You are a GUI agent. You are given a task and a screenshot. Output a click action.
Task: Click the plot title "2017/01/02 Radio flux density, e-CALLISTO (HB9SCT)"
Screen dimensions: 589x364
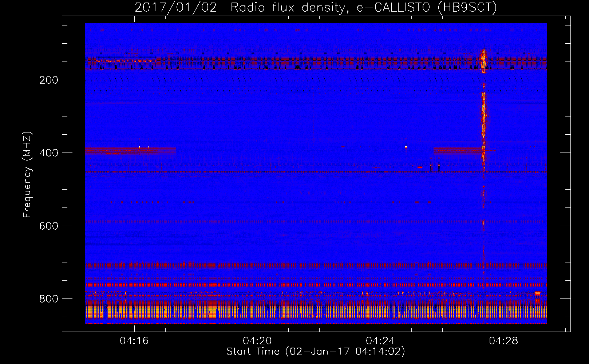pyautogui.click(x=316, y=7)
